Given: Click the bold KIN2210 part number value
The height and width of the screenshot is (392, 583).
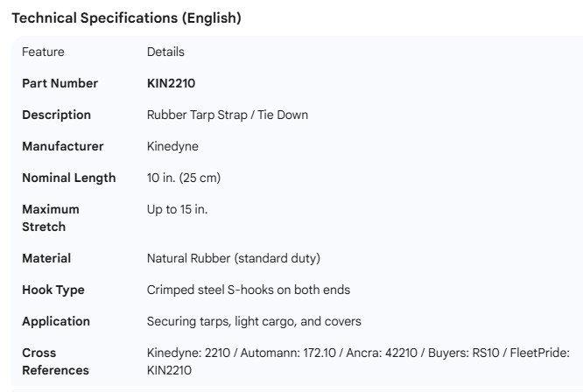Looking at the screenshot, I should (x=171, y=83).
